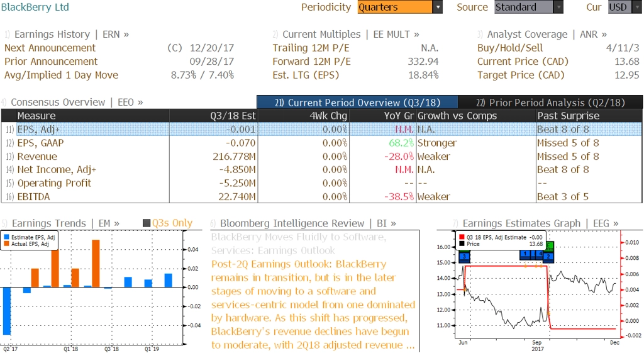The height and width of the screenshot is (353, 644).
Task: Open the Source dropdown arrow beside Standard
Action: pos(558,7)
